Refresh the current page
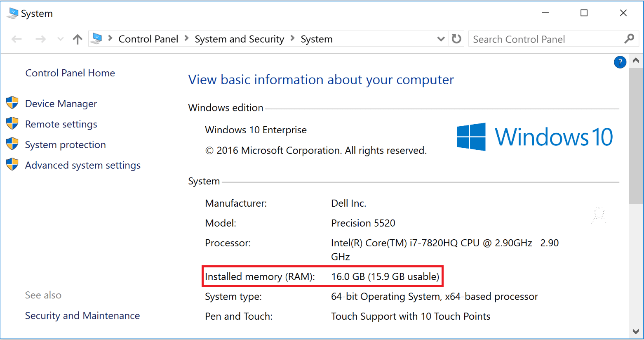 click(457, 39)
